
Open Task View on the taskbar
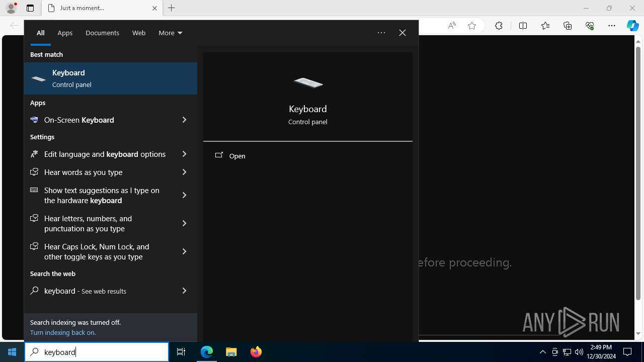point(181,352)
